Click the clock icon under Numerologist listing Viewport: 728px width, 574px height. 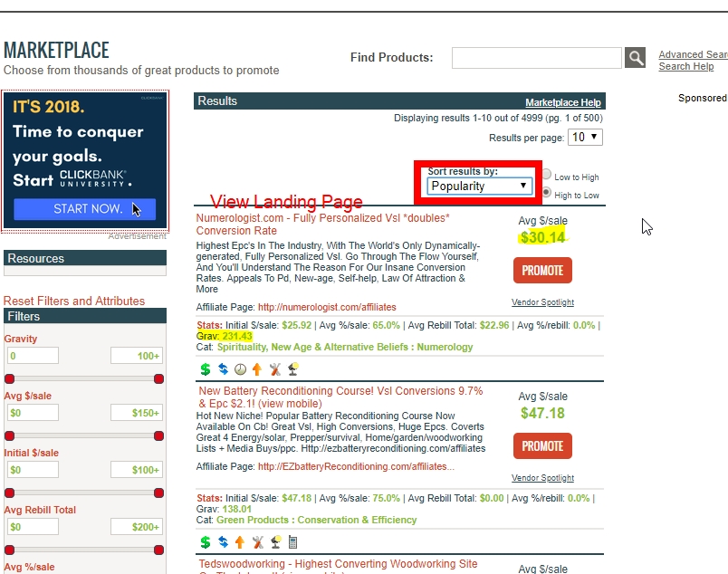click(x=239, y=368)
